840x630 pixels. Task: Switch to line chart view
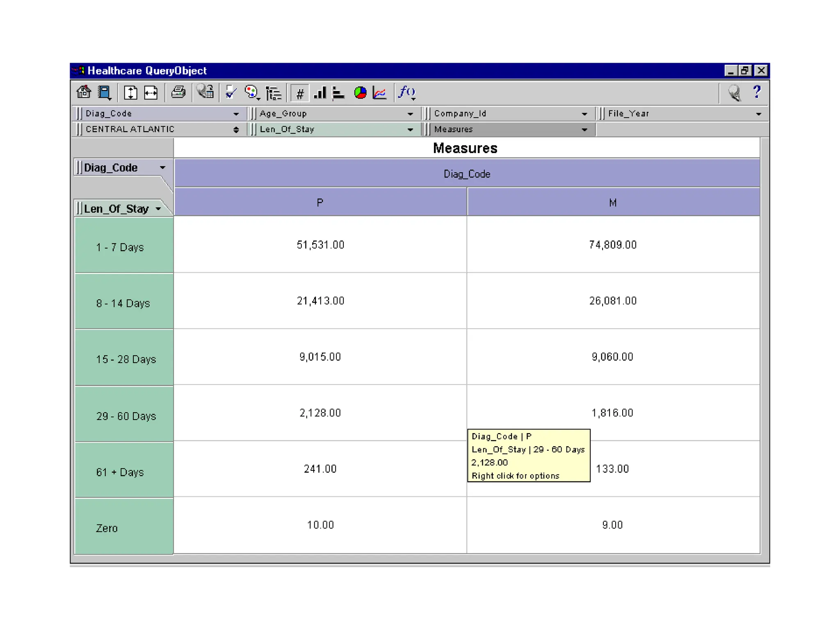380,93
